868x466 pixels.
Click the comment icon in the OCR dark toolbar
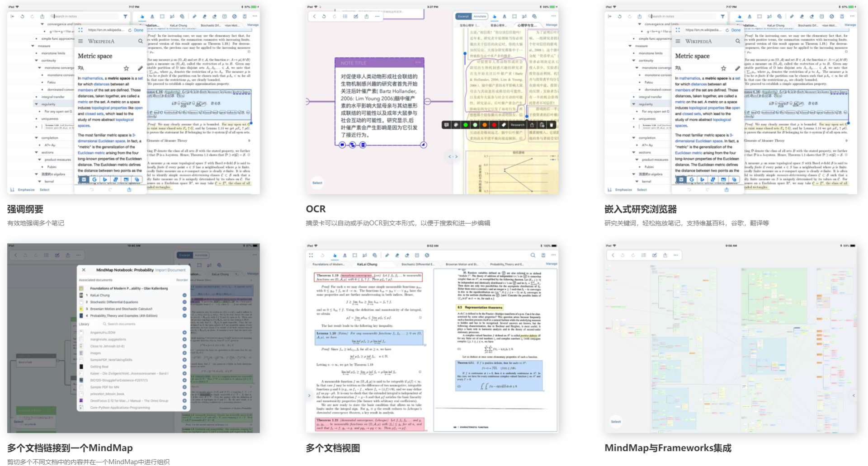[x=447, y=125]
